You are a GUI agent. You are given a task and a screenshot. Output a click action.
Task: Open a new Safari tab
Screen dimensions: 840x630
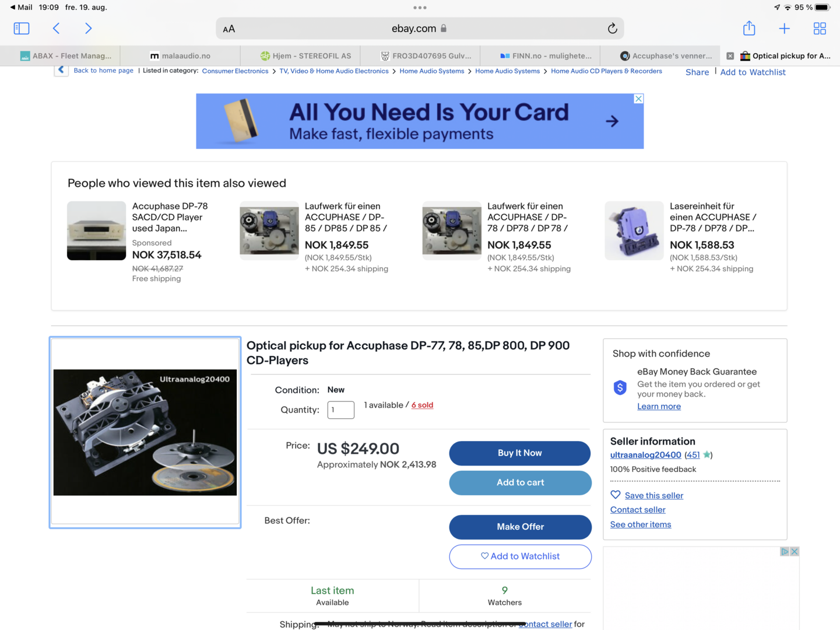(x=785, y=28)
